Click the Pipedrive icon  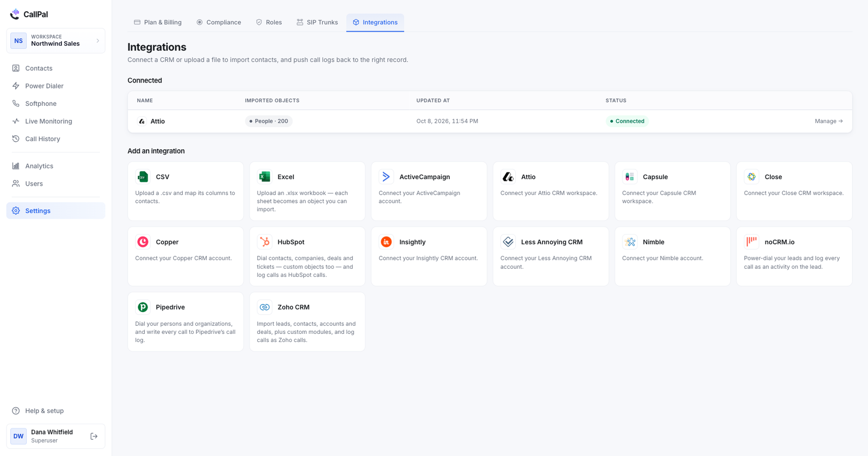click(x=143, y=307)
